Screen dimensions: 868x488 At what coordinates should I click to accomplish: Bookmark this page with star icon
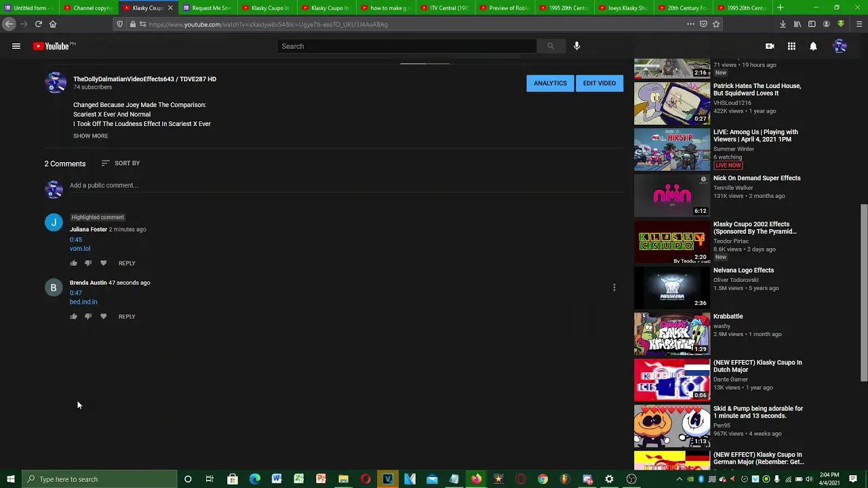pos(716,24)
